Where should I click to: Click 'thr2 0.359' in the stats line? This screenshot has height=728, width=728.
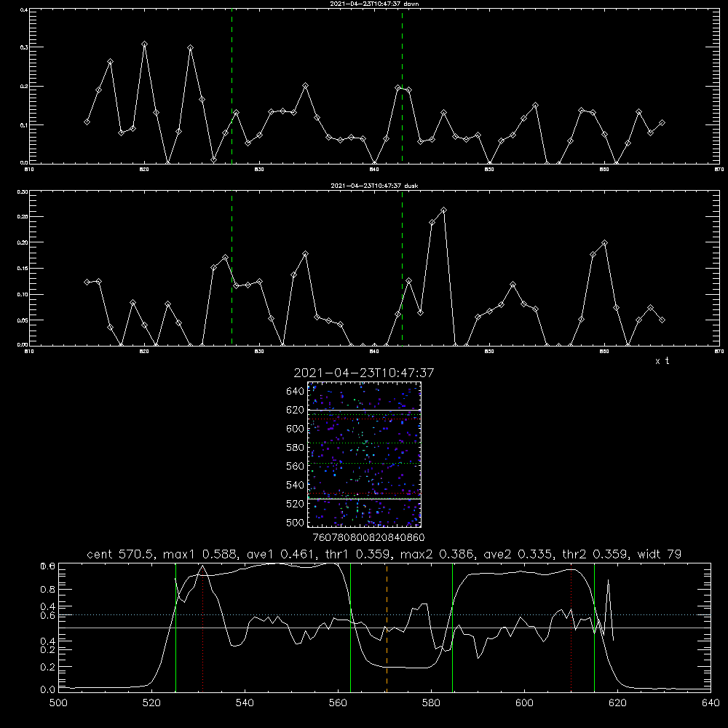click(594, 554)
